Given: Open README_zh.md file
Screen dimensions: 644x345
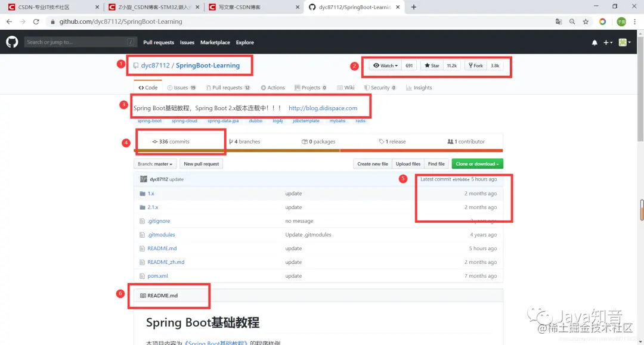Looking at the screenshot, I should [166, 262].
